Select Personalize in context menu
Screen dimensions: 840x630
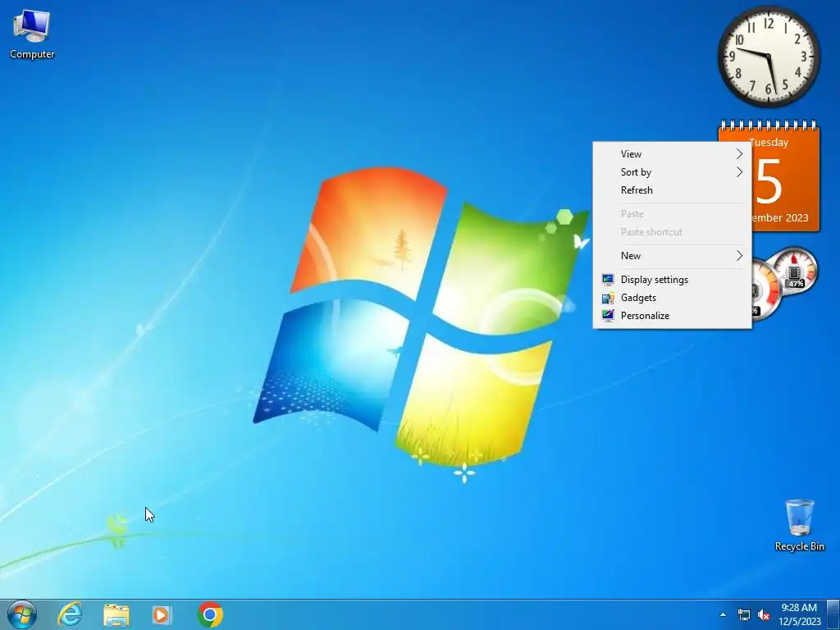click(672, 316)
